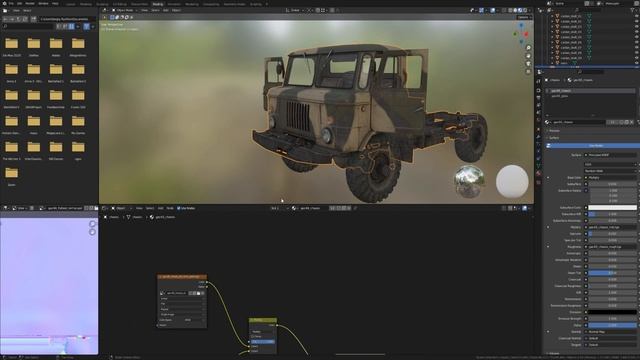640x360 pixels.
Task: Open viewport Options dropdown
Action: [524, 18]
